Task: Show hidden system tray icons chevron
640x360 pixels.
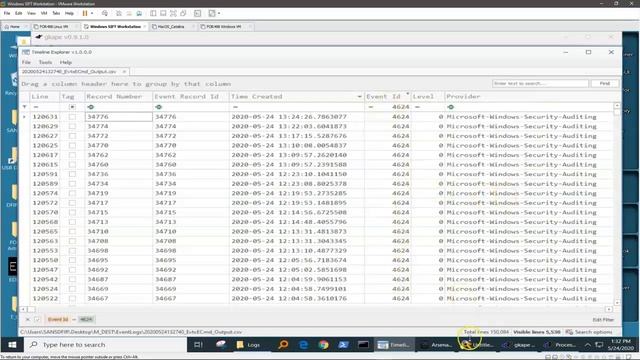Action: 587,345
